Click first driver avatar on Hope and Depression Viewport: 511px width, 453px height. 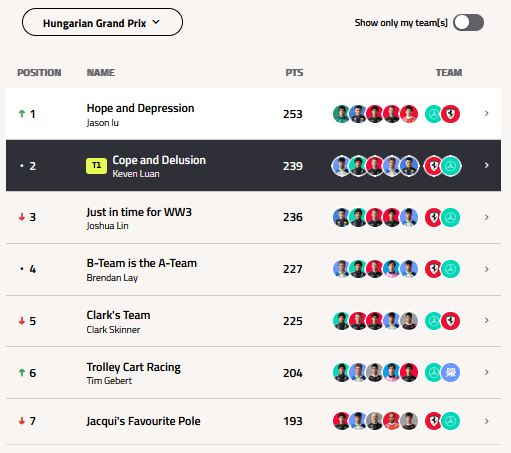(x=342, y=114)
